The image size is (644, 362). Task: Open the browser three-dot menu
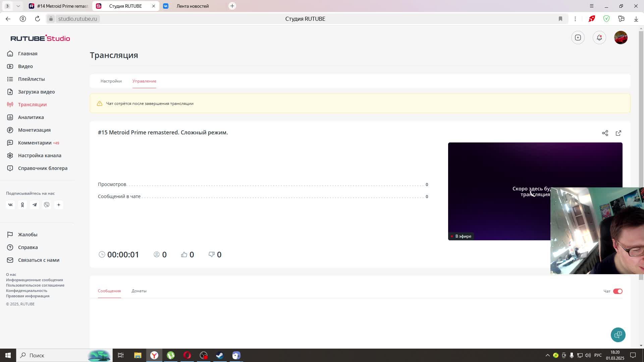pyautogui.click(x=575, y=19)
